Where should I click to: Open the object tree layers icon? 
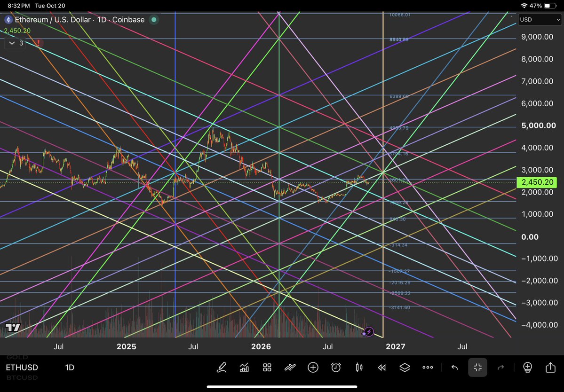point(405,367)
